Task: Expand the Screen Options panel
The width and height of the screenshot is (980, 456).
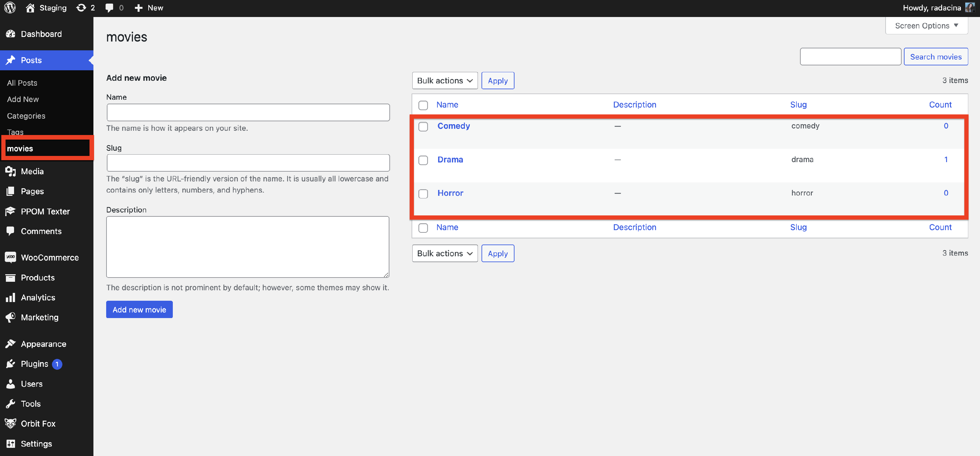Action: pyautogui.click(x=926, y=26)
